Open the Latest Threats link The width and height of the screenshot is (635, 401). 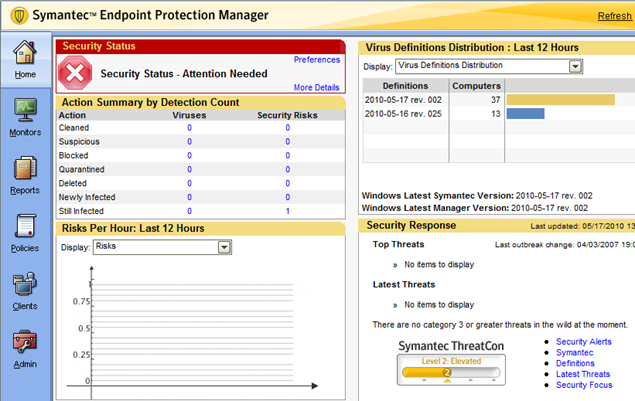click(583, 374)
